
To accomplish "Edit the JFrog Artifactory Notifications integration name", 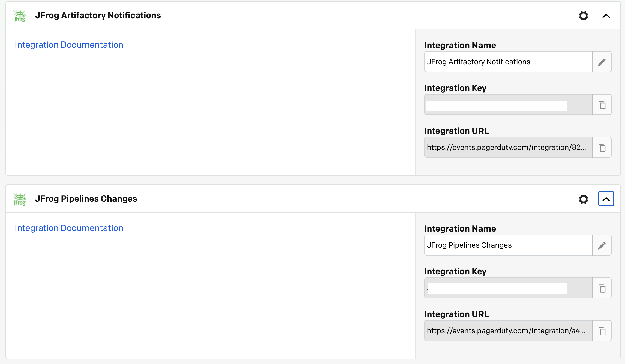I will tap(602, 62).
